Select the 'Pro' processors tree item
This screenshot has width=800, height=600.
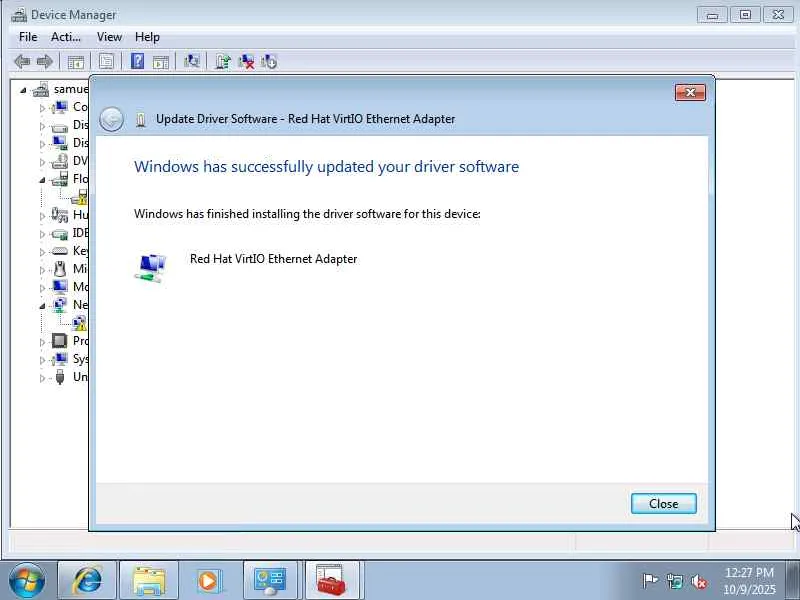click(x=81, y=340)
